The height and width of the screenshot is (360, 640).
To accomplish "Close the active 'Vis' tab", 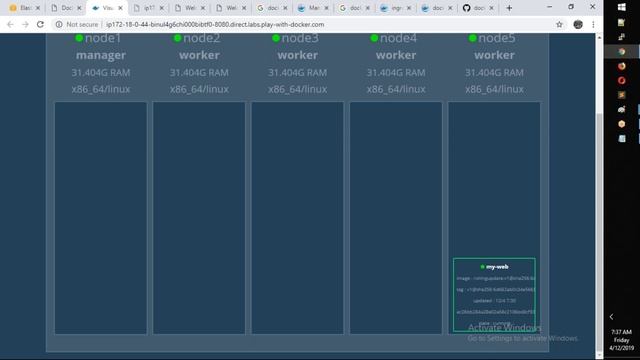I will 120,8.
